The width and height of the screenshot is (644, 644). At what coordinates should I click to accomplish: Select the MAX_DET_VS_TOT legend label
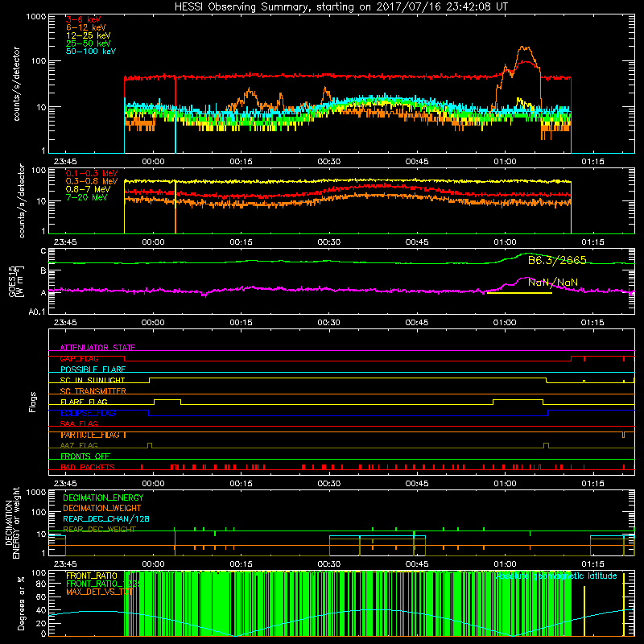[100, 592]
